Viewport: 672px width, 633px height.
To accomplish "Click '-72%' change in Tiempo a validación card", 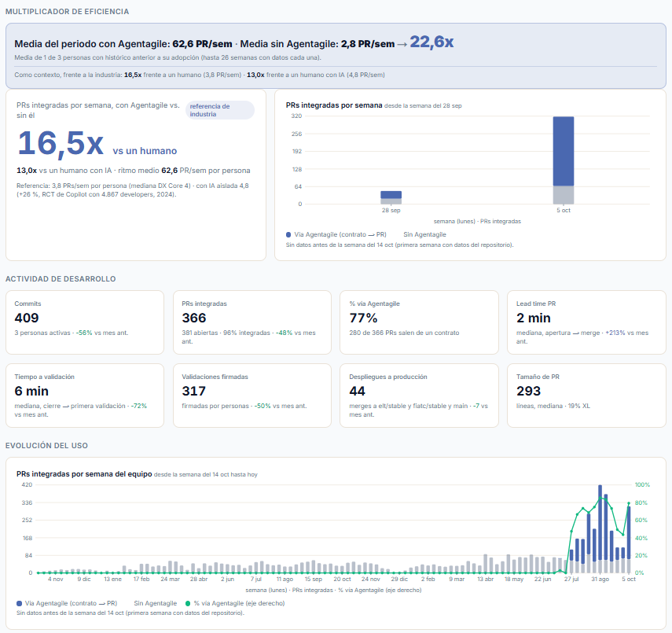I will [139, 406].
